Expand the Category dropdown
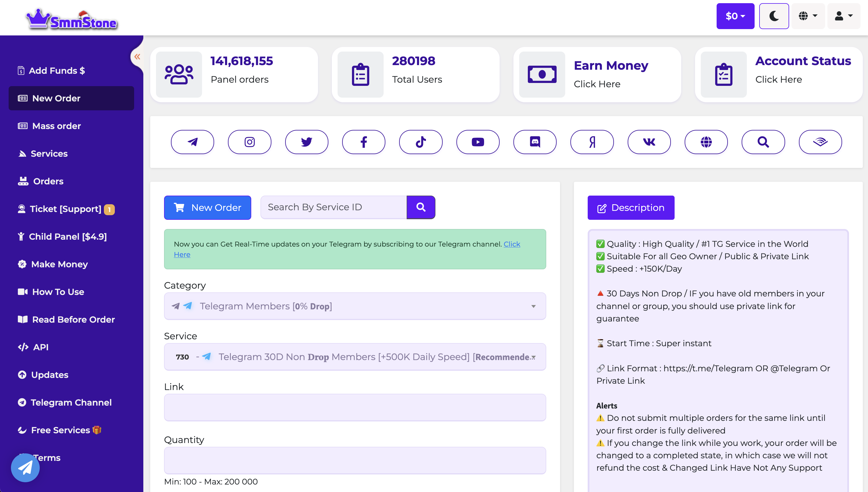The image size is (868, 492). pyautogui.click(x=355, y=306)
